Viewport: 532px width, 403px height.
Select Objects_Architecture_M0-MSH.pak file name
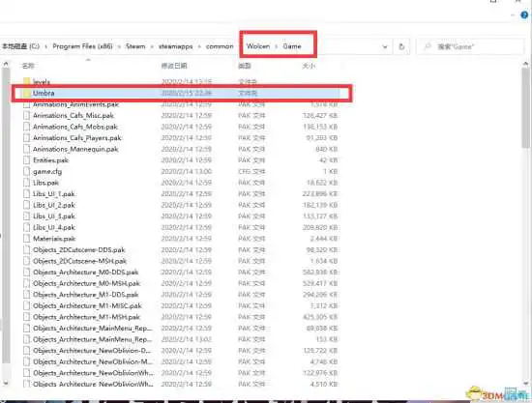[x=86, y=283]
